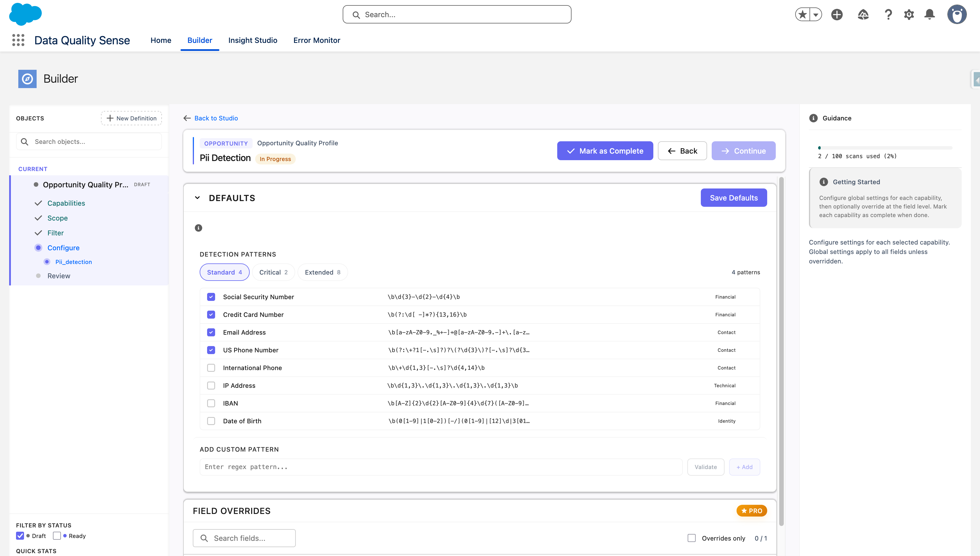Enable IBAN pattern checkbox

[x=211, y=403]
